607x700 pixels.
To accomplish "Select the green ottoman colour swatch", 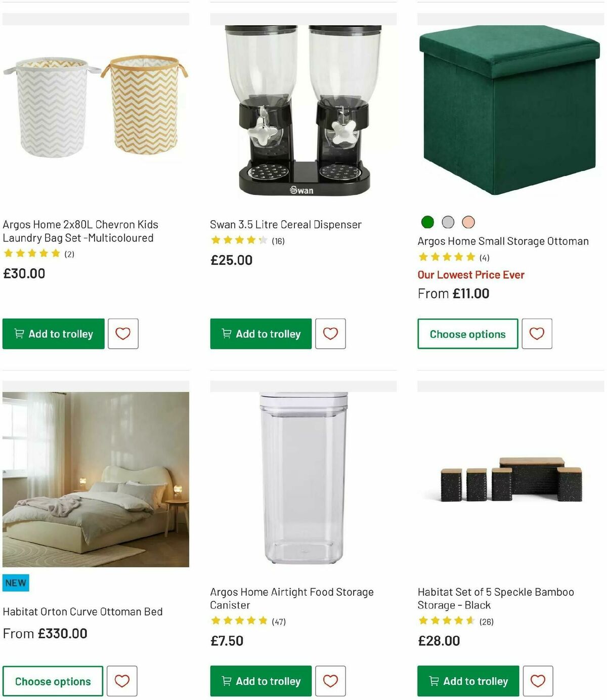I will 427,222.
